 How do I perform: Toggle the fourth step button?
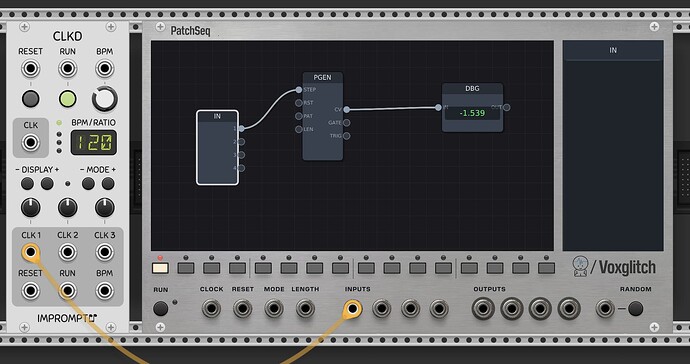[x=237, y=268]
